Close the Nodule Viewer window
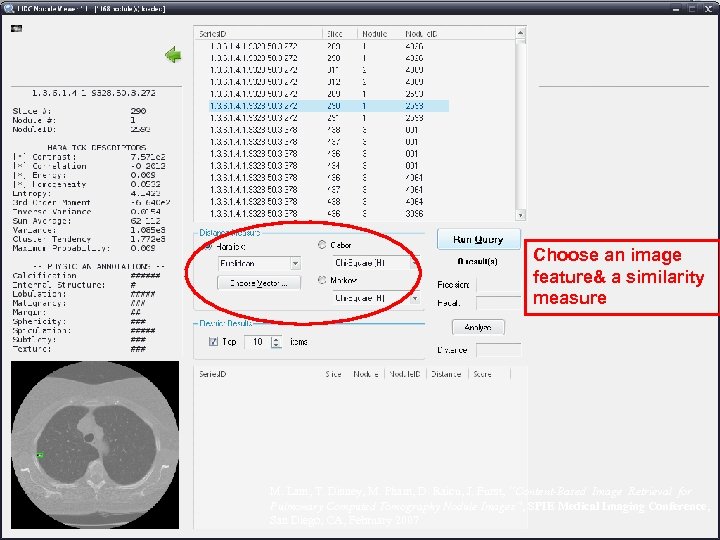The width and height of the screenshot is (720, 540). (708, 8)
